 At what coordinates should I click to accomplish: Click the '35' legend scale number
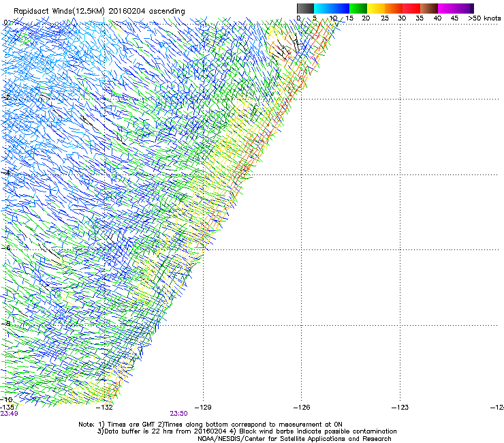(x=420, y=18)
